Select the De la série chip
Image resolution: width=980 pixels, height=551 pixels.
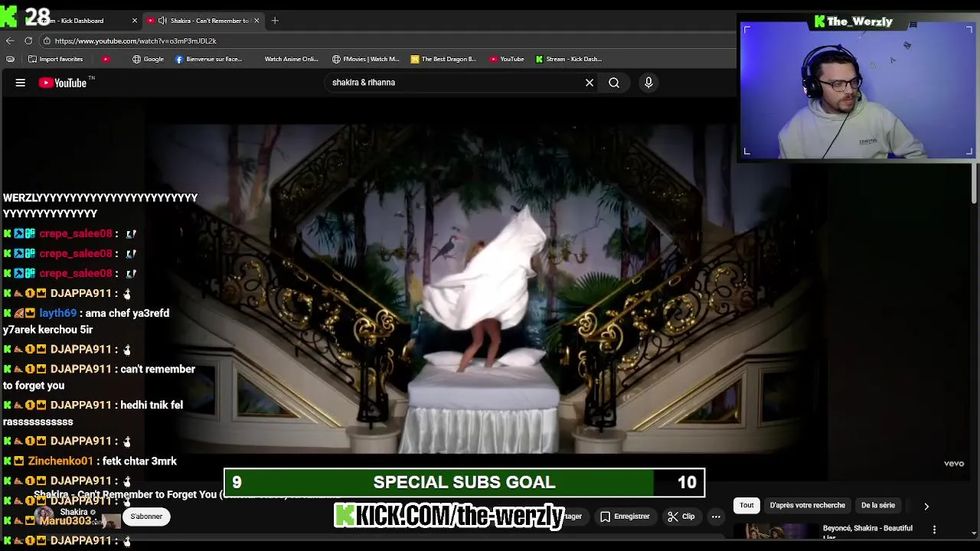click(x=878, y=505)
